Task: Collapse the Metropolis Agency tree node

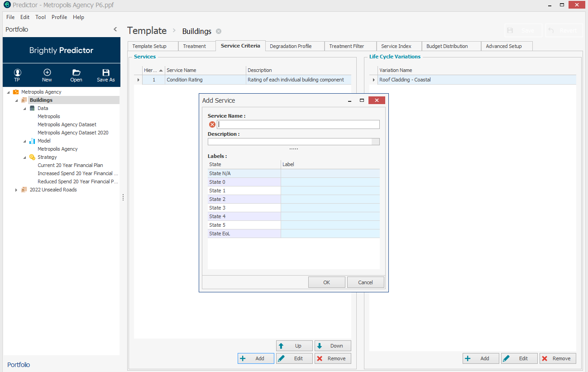Action: [9, 92]
